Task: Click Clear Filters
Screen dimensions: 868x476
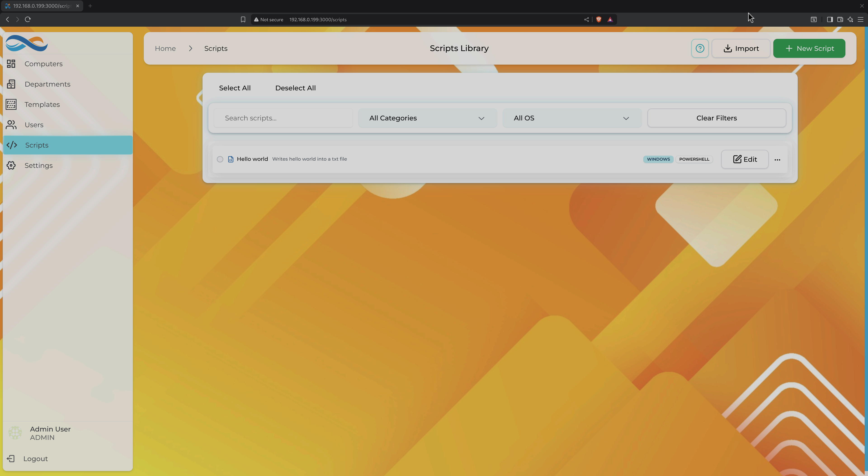Action: [x=717, y=118]
